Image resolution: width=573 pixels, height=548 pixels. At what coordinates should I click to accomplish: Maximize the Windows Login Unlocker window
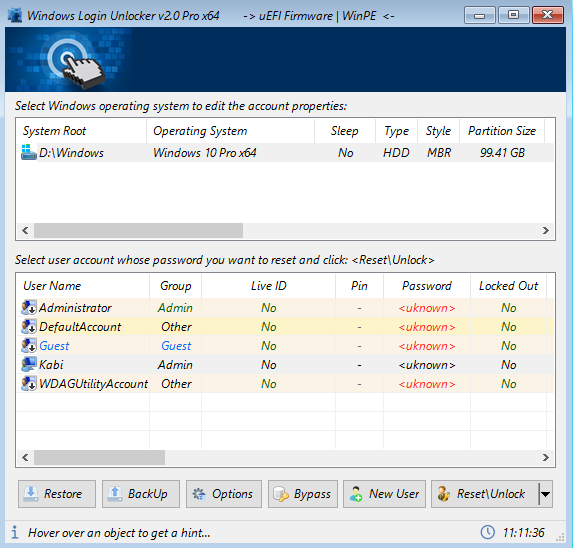513,15
